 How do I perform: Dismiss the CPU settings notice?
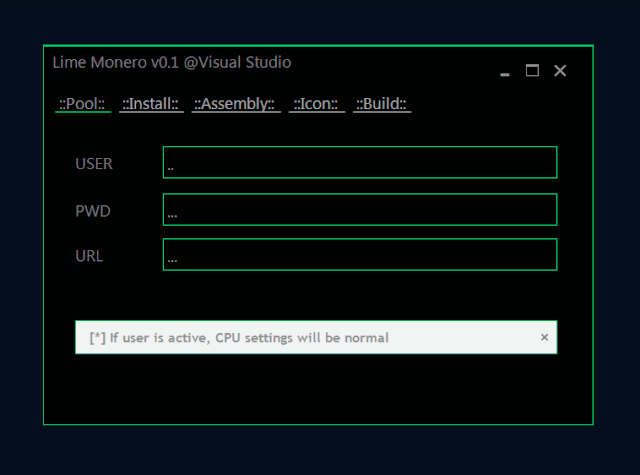[544, 337]
